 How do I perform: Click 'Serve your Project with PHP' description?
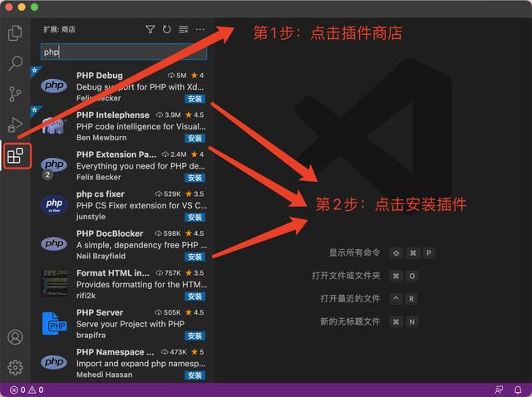(131, 324)
